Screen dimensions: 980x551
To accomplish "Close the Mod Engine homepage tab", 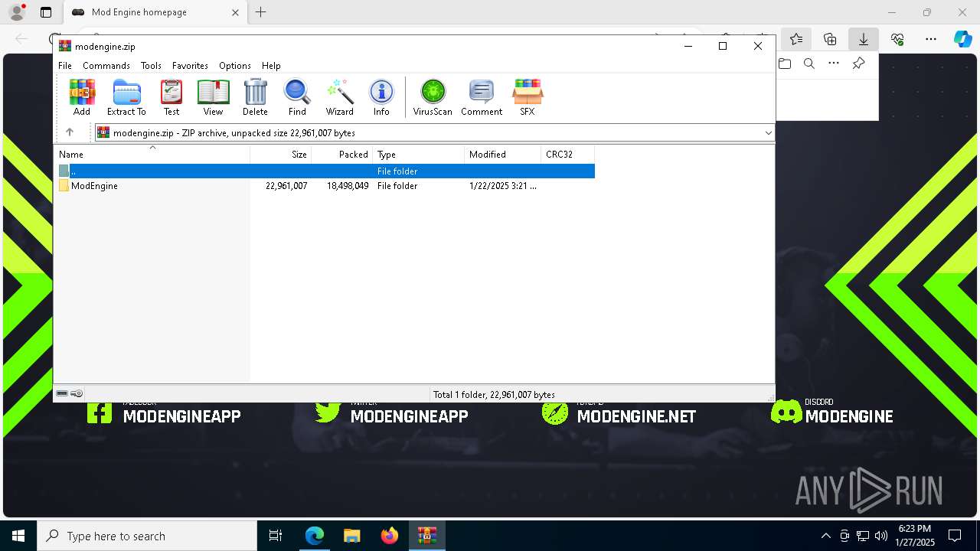I will pyautogui.click(x=235, y=12).
